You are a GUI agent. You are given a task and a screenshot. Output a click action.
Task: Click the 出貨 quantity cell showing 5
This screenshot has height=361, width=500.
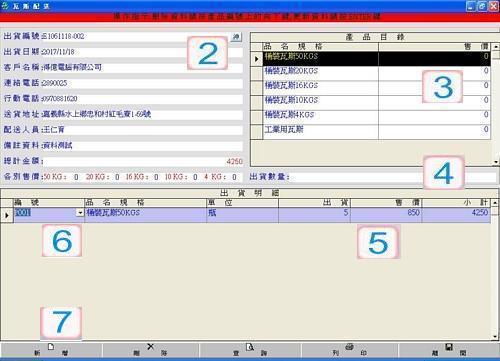[x=314, y=215]
